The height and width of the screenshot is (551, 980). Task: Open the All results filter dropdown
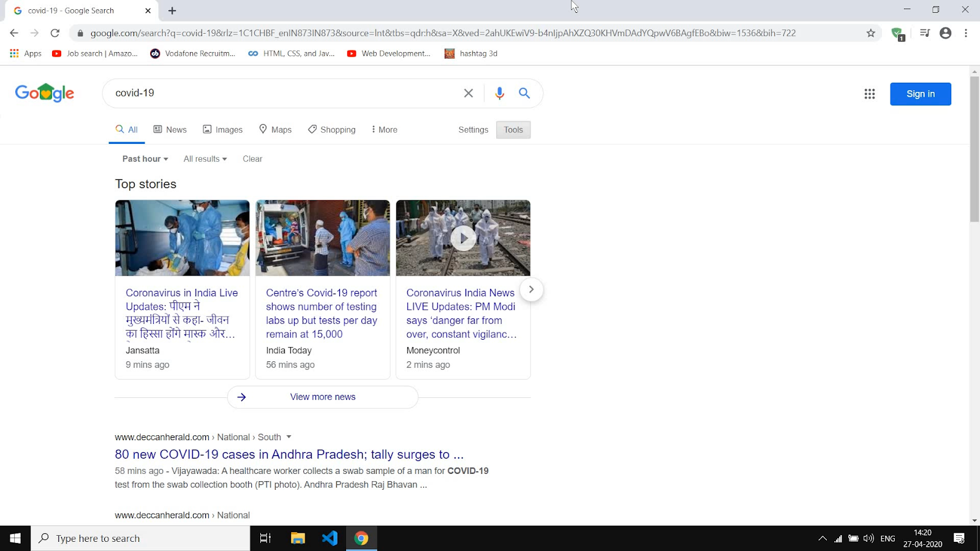(205, 159)
